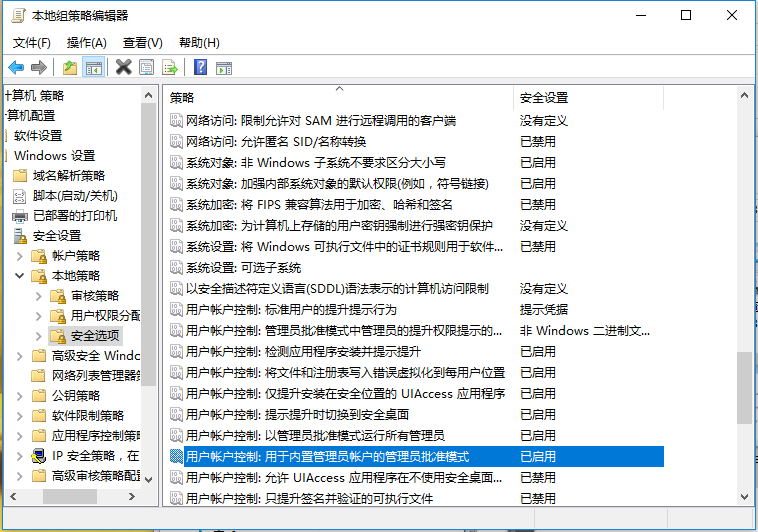
Task: Expand the 帐户策略 tree node
Action: tap(21, 256)
